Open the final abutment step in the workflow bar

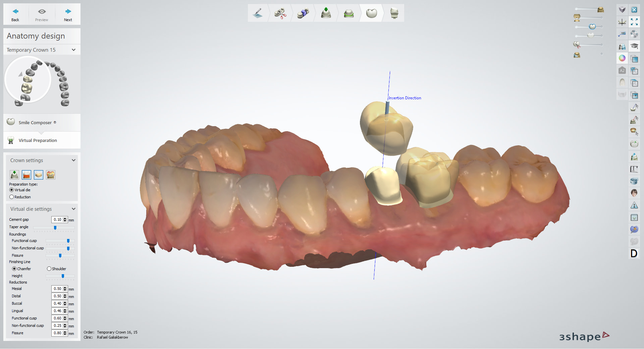point(393,13)
